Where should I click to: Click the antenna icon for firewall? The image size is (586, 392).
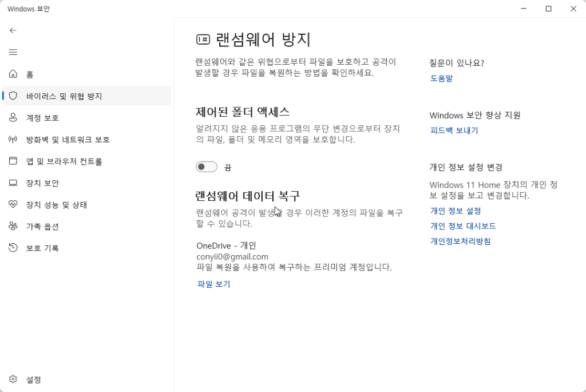pyautogui.click(x=13, y=140)
